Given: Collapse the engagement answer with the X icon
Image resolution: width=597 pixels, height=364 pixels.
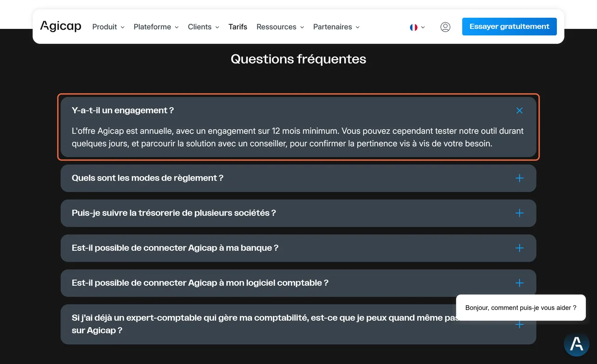Looking at the screenshot, I should pos(520,110).
